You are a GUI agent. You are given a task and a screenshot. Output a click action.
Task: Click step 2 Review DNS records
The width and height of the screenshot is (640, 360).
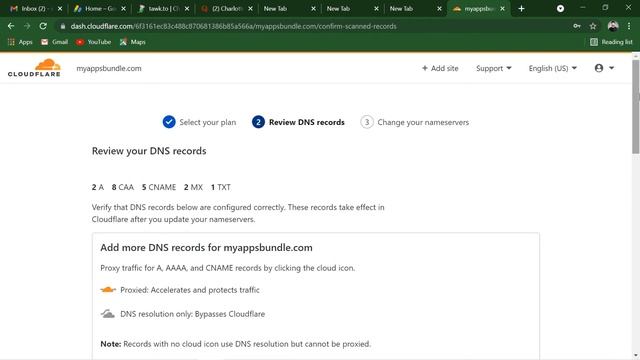click(298, 122)
